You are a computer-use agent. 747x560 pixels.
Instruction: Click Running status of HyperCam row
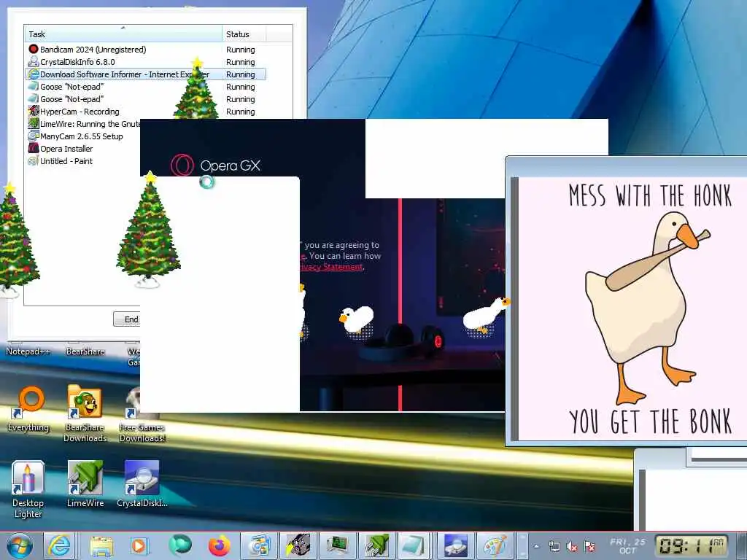[x=240, y=112]
